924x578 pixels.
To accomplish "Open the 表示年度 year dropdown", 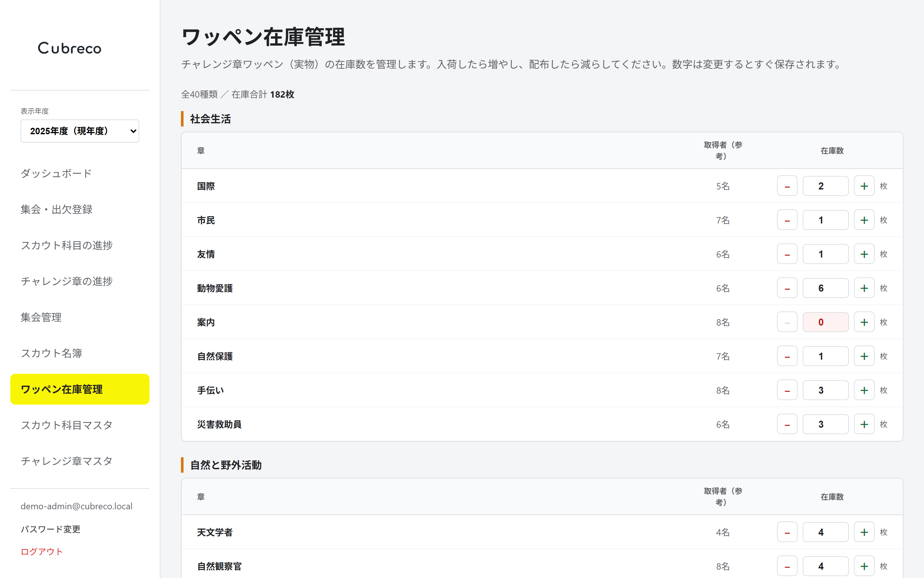I will pyautogui.click(x=80, y=131).
